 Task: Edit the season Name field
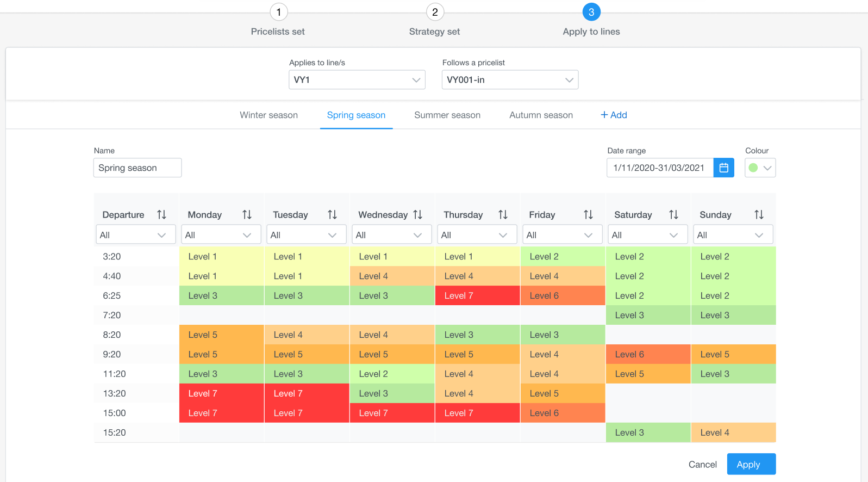138,168
